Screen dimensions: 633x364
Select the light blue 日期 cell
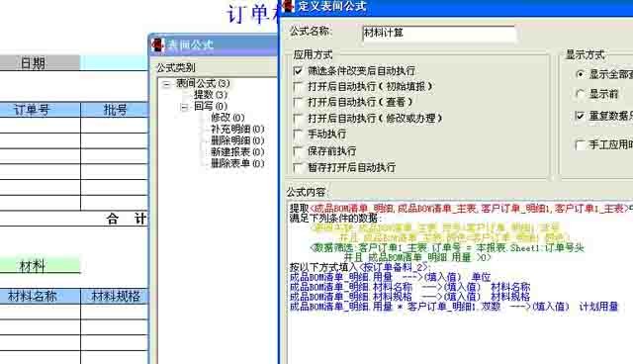115,63
